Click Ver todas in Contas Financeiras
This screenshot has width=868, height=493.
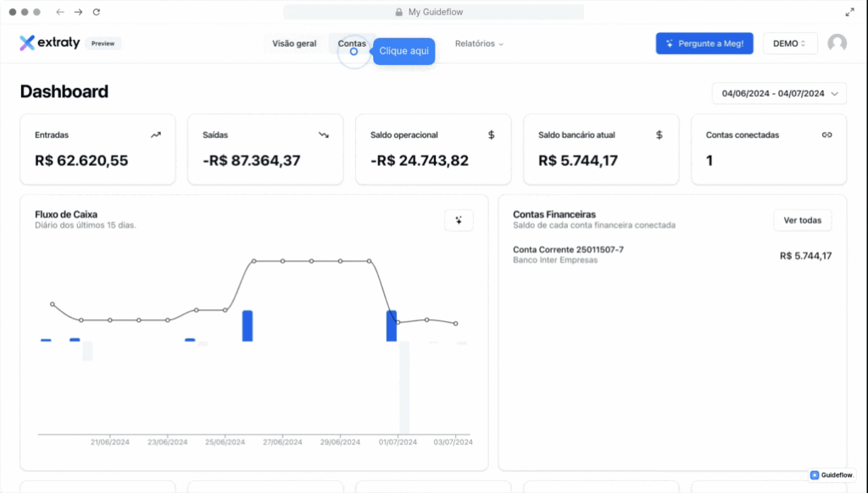click(x=802, y=220)
